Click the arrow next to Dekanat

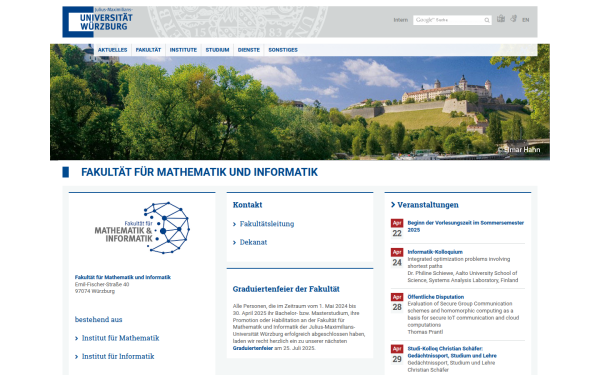click(x=235, y=243)
